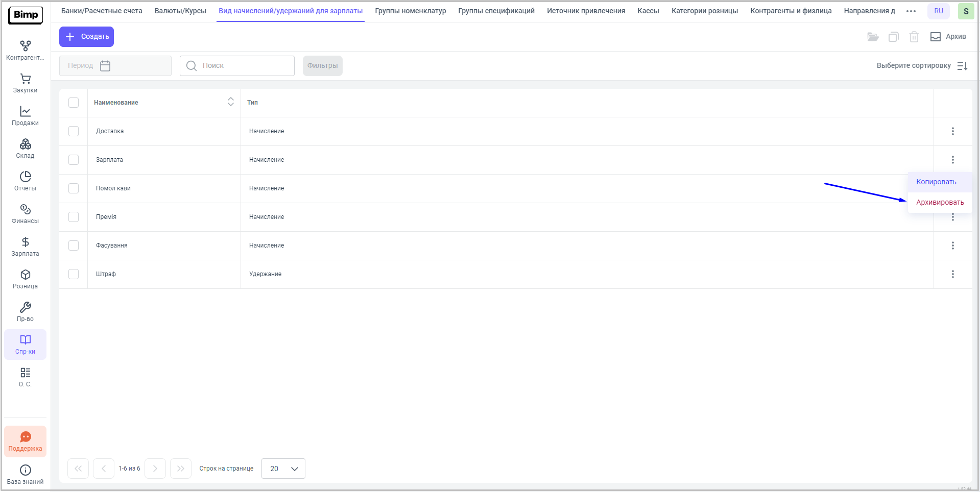
Task: Open База знаний info icon
Action: 25,474
